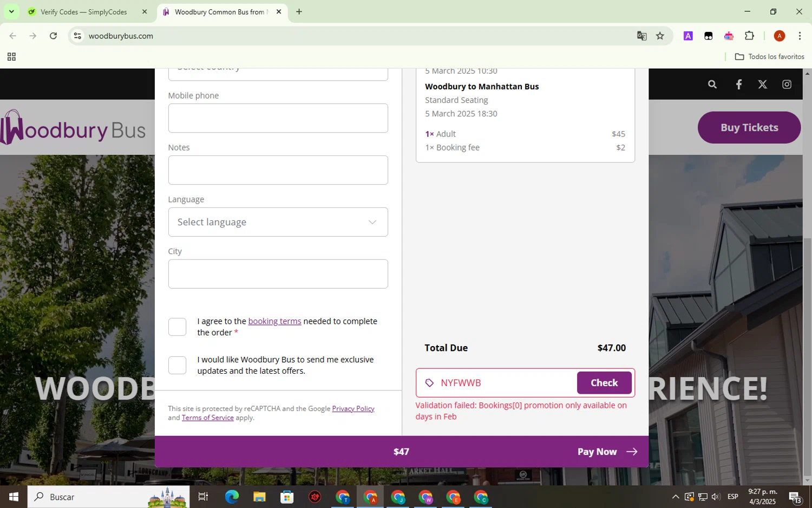Focus the City input field
Viewport: 812px width, 508px height.
click(x=278, y=274)
